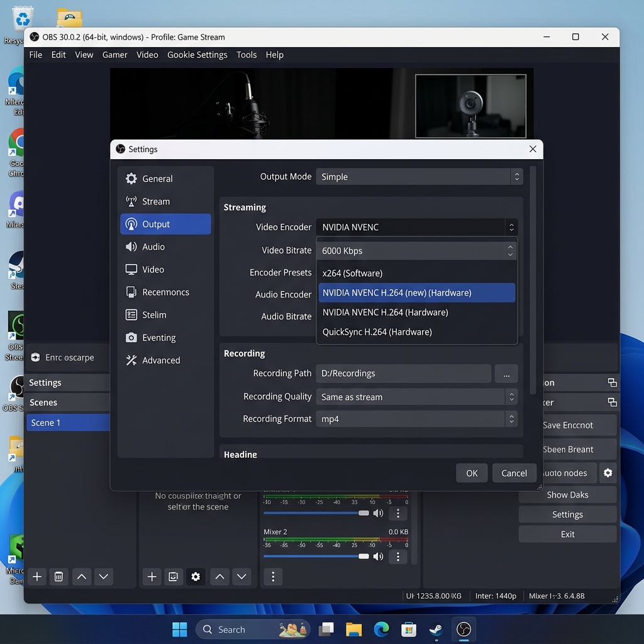
Task: Move source down with arrow icon
Action: (x=241, y=577)
